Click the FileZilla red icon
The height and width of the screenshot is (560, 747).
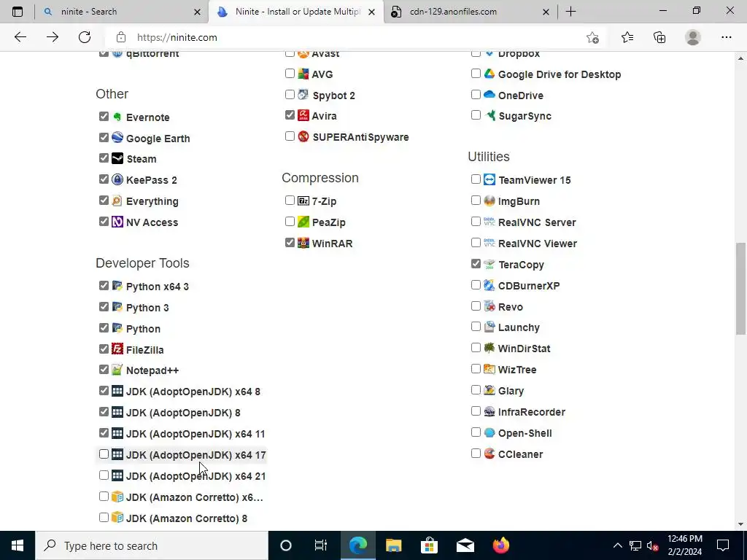[x=117, y=349]
